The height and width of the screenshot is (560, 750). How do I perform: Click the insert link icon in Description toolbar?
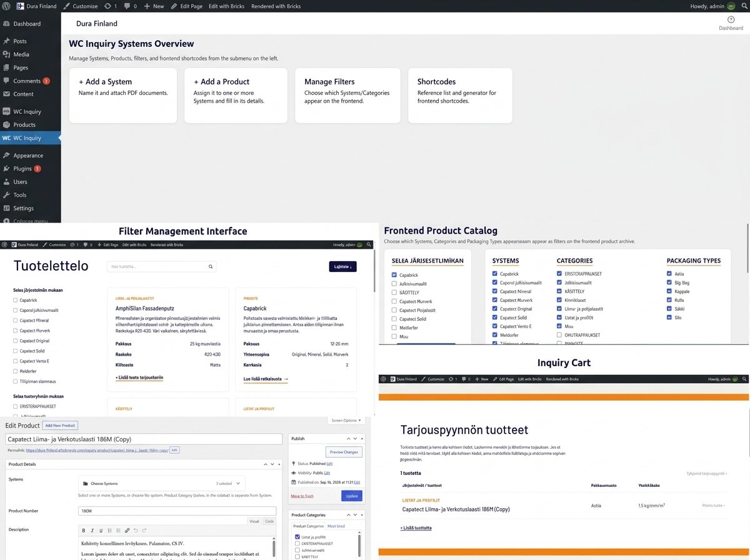point(127,530)
